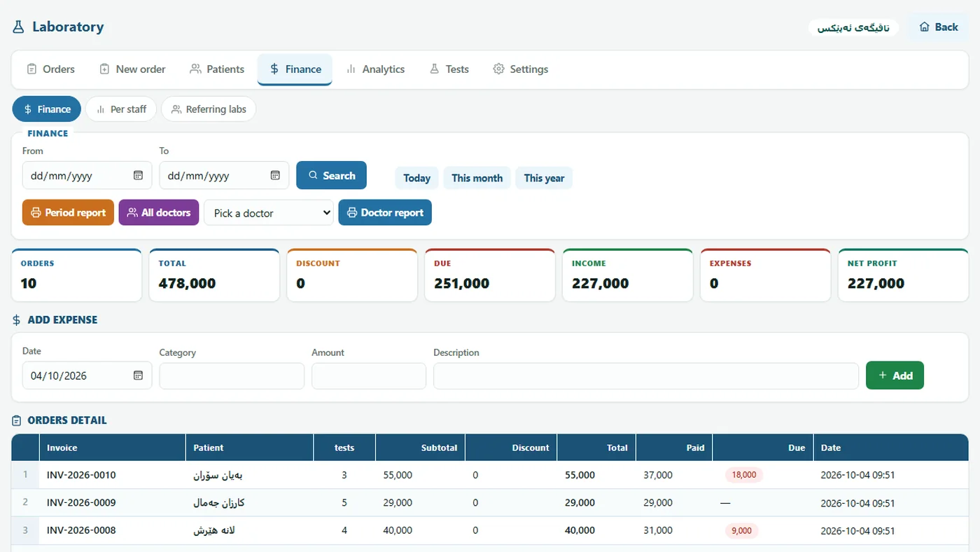Select the Finance sub-tab pill
980x552 pixels.
pos(47,109)
